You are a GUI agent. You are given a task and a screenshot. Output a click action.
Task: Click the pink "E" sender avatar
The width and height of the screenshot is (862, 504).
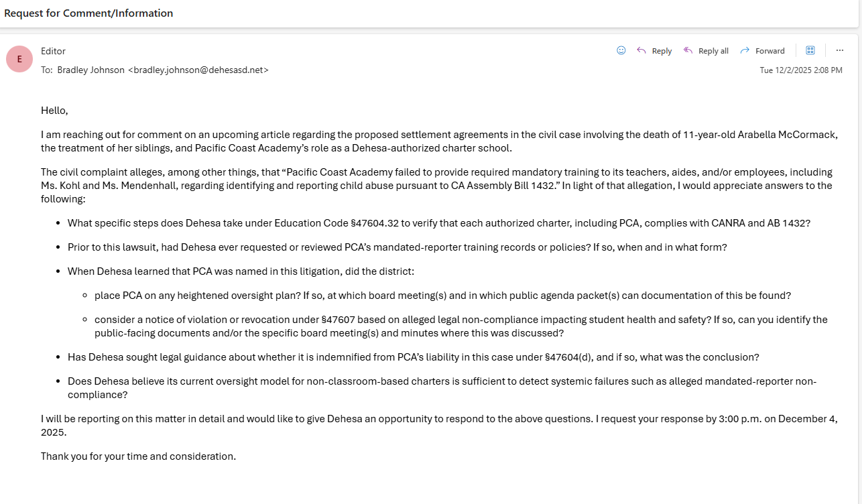(19, 58)
